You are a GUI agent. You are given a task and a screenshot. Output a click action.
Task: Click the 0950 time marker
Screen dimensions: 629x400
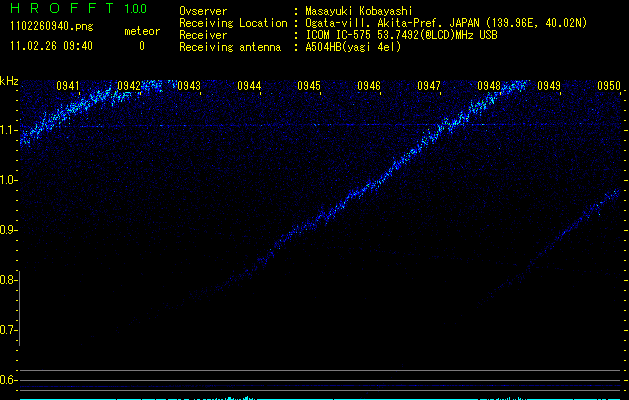[609, 86]
